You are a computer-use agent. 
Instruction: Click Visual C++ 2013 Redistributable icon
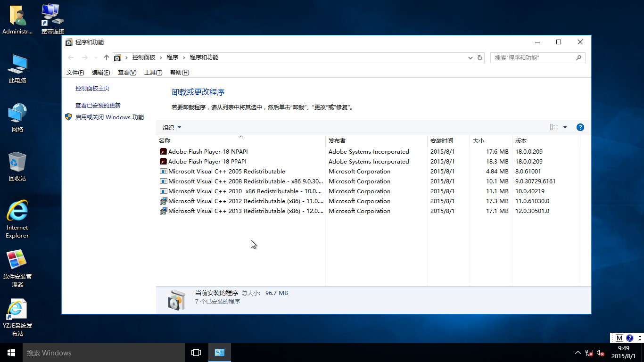pos(164,211)
